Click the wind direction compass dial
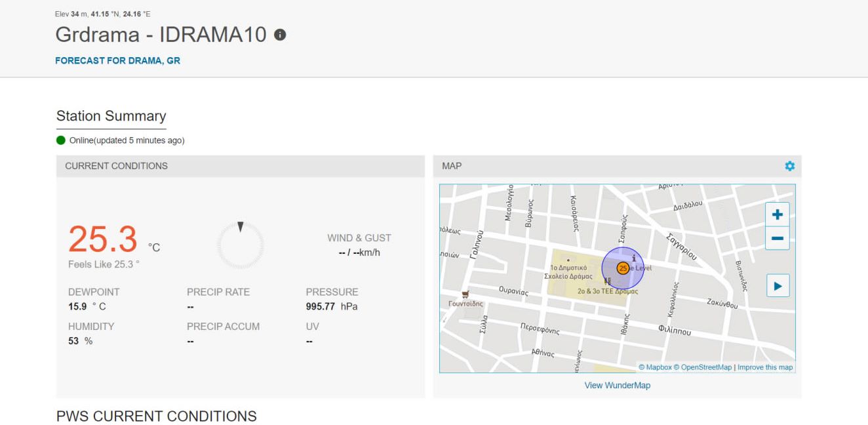The height and width of the screenshot is (425, 868). tap(241, 245)
